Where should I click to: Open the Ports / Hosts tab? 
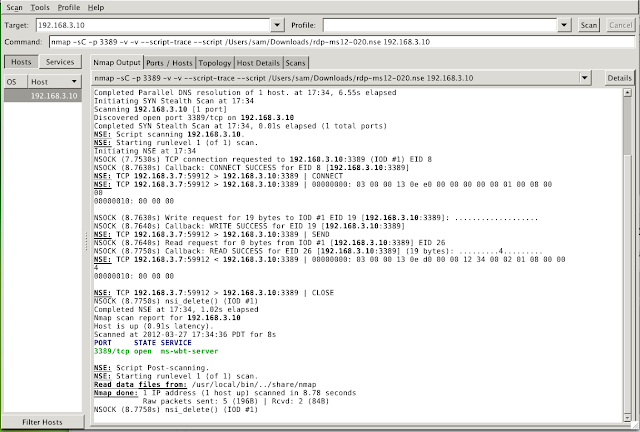pos(169,63)
